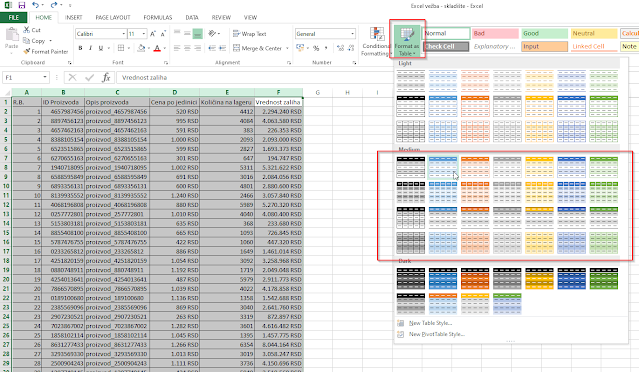639x372 pixels.
Task: Open the General number format dropdown
Action: pos(353,34)
